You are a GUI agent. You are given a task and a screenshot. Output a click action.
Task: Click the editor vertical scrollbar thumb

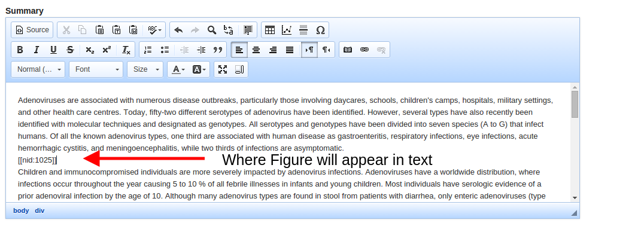pos(575,104)
